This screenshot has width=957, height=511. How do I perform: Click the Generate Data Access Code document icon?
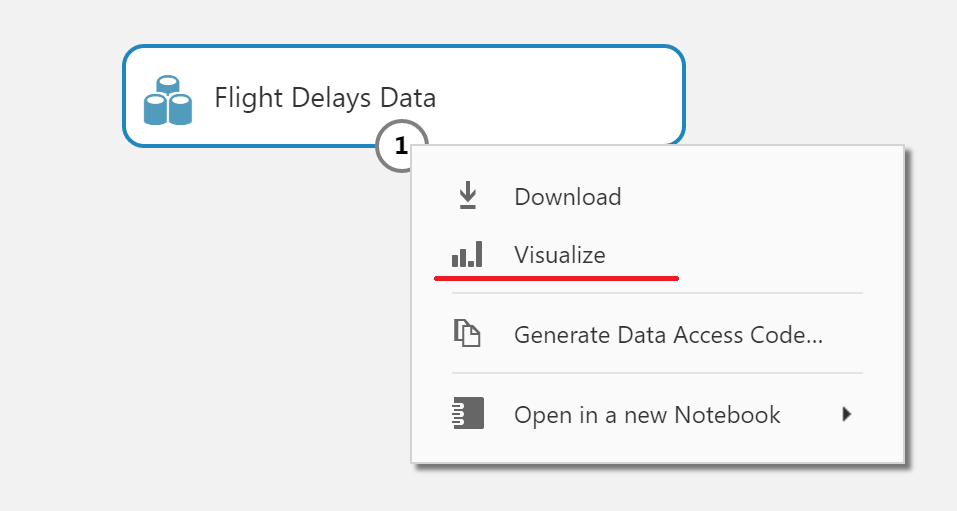pyautogui.click(x=467, y=334)
